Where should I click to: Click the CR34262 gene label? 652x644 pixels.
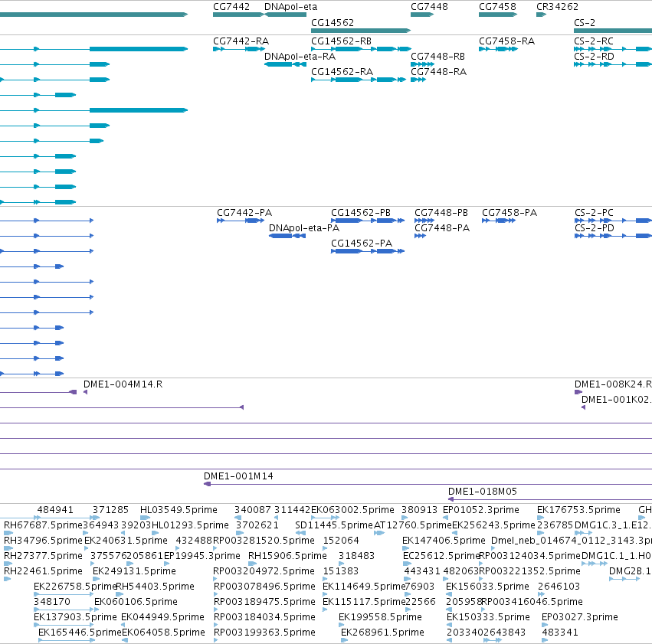557,7
